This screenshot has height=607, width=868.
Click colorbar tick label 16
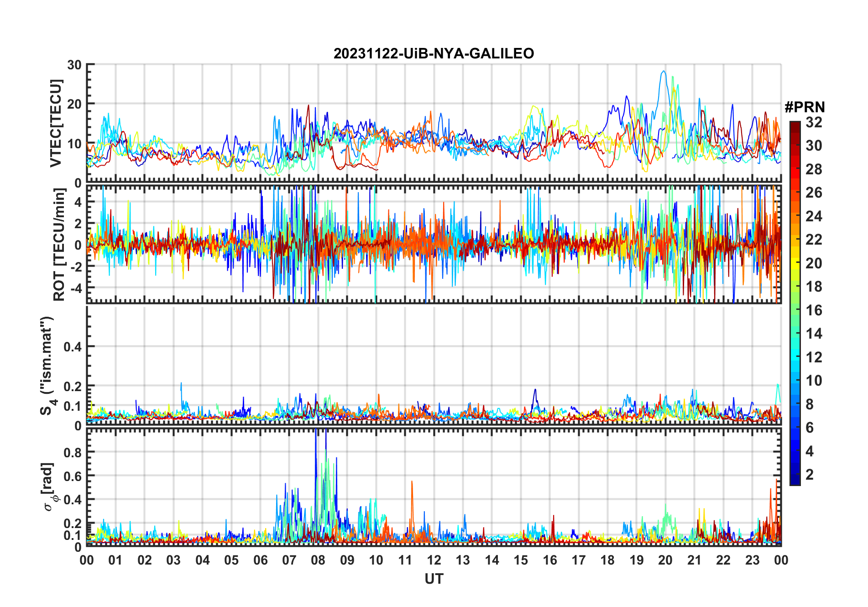pyautogui.click(x=814, y=310)
